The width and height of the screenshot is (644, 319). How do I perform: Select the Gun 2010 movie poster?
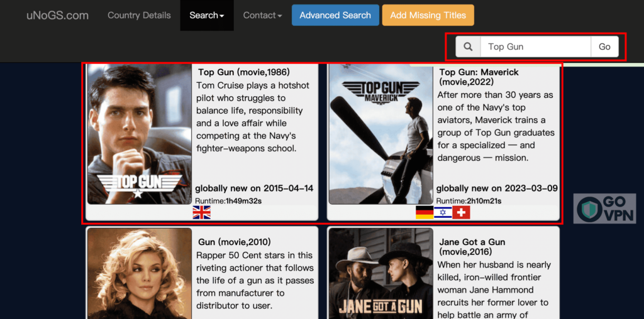point(139,273)
